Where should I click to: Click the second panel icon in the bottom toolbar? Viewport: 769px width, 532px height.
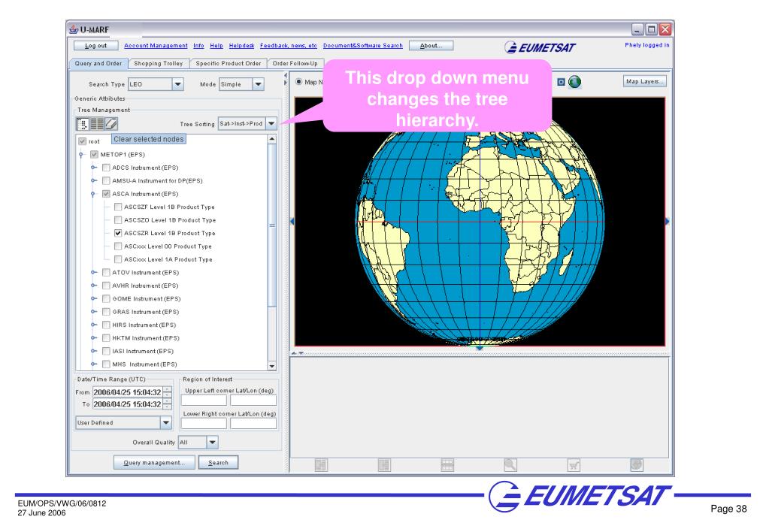click(384, 464)
